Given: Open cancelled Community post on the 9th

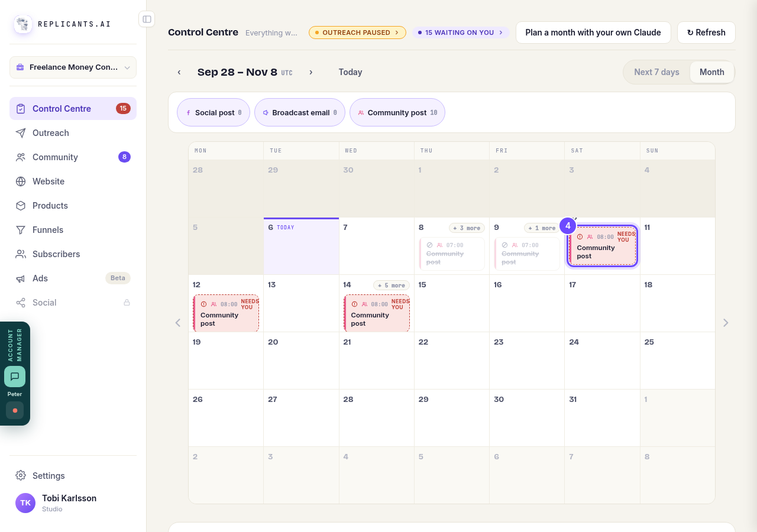Looking at the screenshot, I should coord(527,254).
